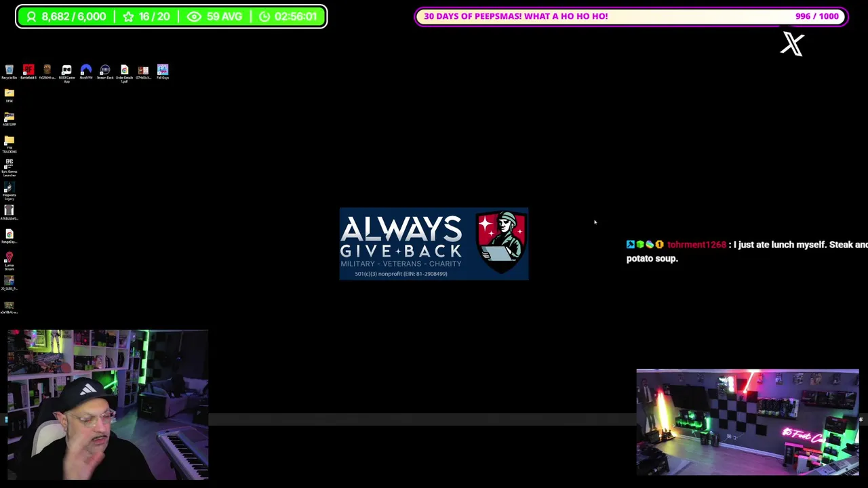
Task: Open the DESK folder
Action: (9, 96)
